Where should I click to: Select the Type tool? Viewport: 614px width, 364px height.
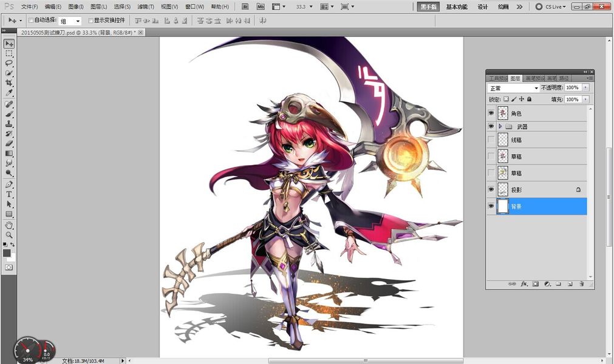(x=9, y=194)
